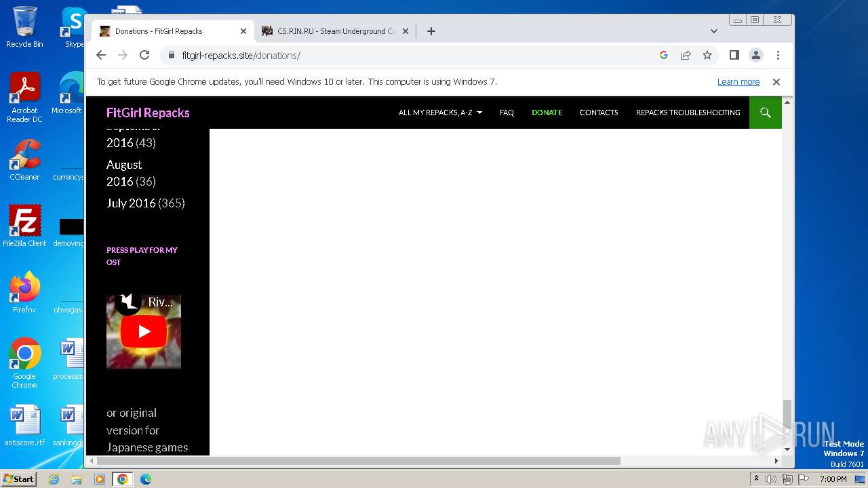
Task: Click PRESS PLAY FOR MY OST heading
Action: (x=142, y=256)
